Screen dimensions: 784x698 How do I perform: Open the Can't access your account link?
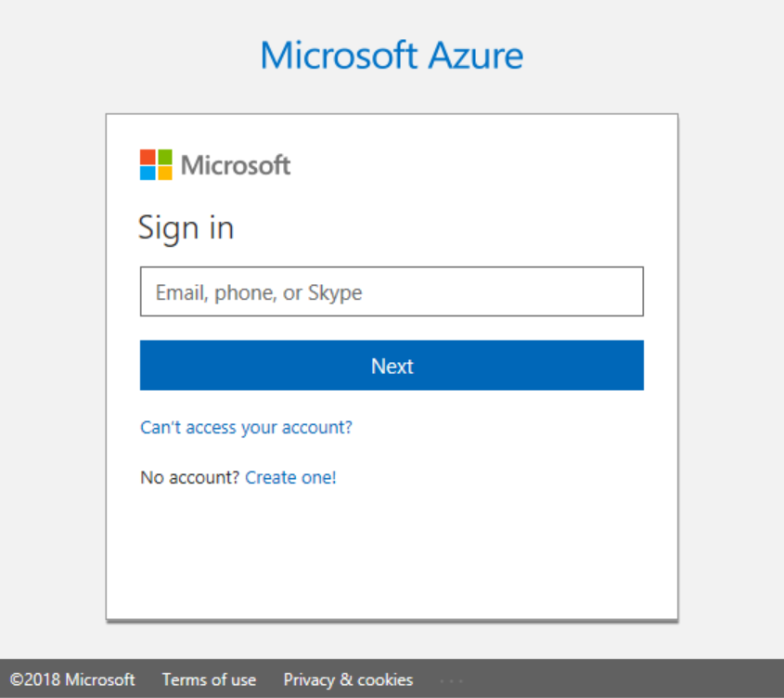click(x=246, y=427)
